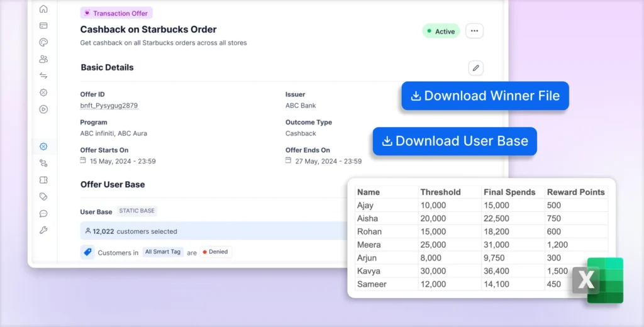This screenshot has width=644, height=327.
Task: Open the palette icon in sidebar
Action: (43, 42)
